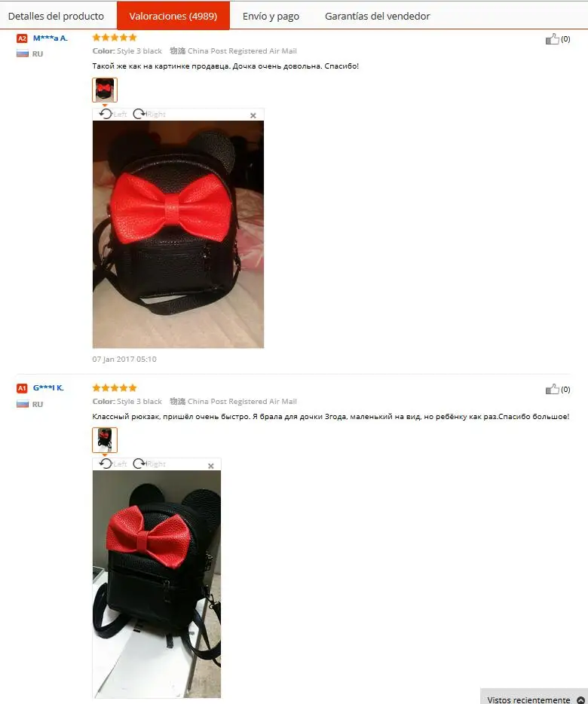Click the A2 buyer level badge
The image size is (588, 704).
[22, 38]
